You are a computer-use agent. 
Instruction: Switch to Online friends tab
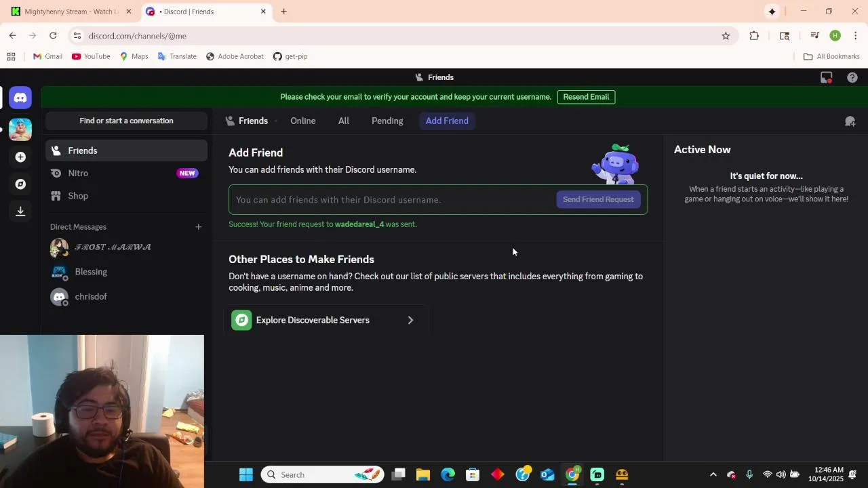click(x=303, y=121)
